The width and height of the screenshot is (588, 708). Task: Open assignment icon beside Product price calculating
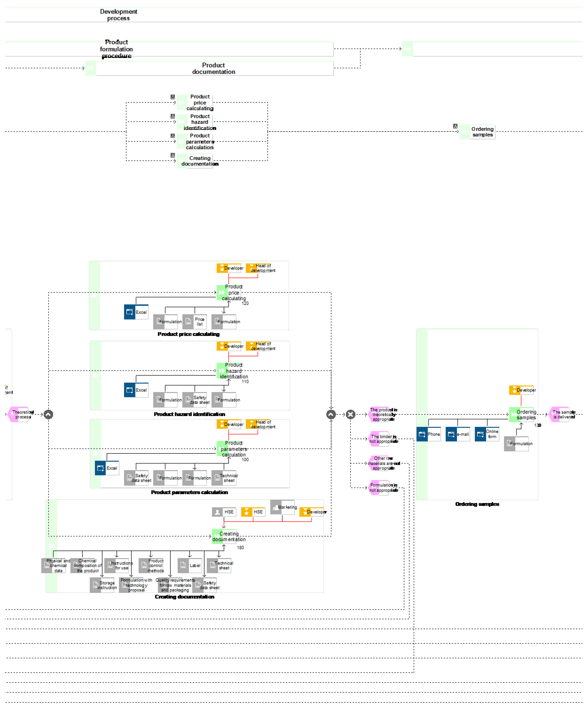(x=173, y=97)
